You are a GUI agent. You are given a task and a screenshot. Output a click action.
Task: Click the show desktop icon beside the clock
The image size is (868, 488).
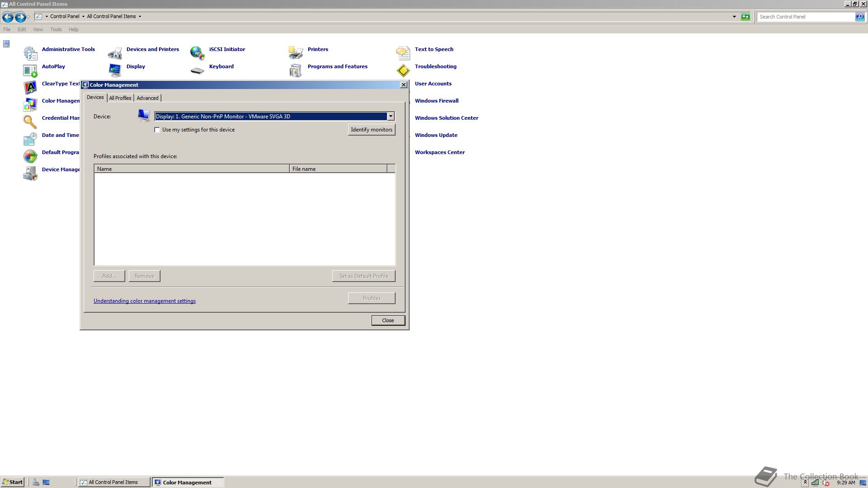pos(863,483)
